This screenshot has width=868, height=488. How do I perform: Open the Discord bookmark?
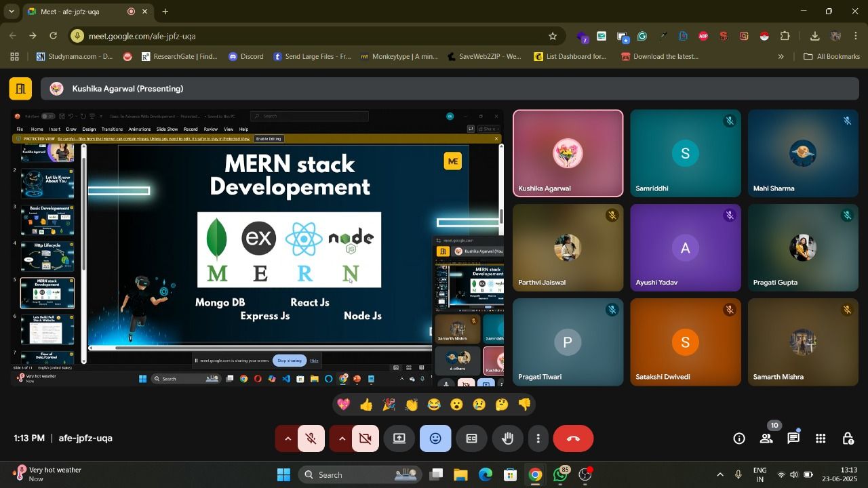[x=246, y=56]
